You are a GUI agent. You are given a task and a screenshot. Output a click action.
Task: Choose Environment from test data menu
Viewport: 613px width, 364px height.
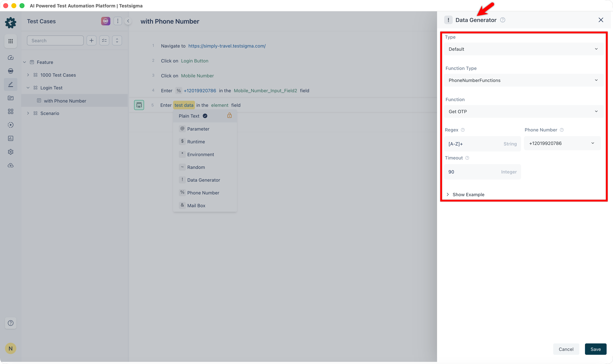(205, 155)
